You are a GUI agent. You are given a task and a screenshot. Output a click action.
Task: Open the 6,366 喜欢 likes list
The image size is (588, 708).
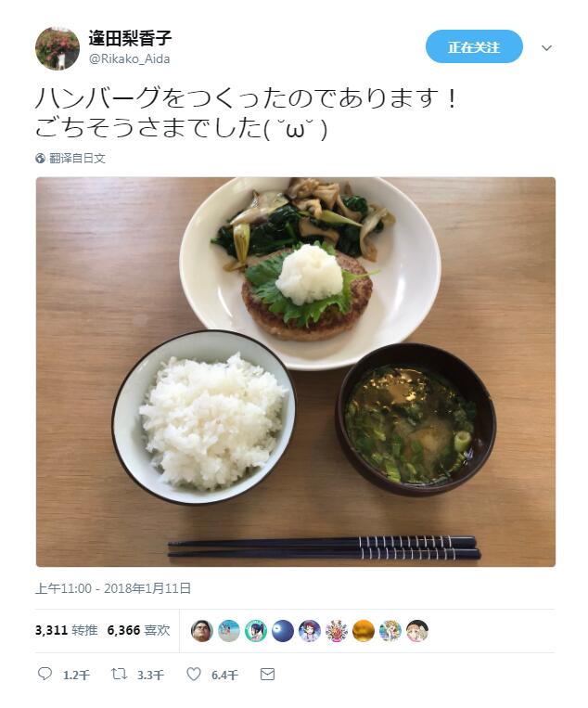coord(138,630)
